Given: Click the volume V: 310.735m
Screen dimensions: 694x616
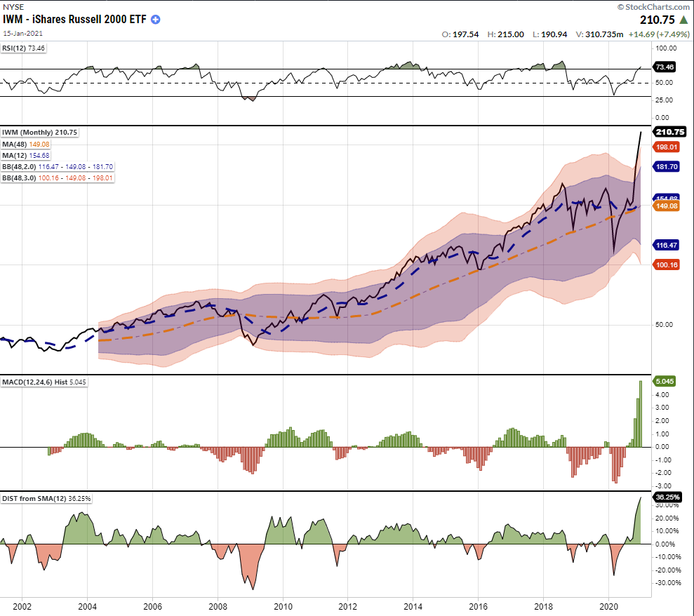Looking at the screenshot, I should (x=599, y=34).
